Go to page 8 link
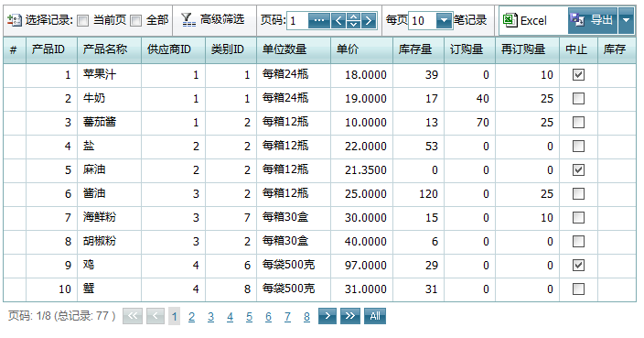The image size is (644, 338). pyautogui.click(x=306, y=317)
